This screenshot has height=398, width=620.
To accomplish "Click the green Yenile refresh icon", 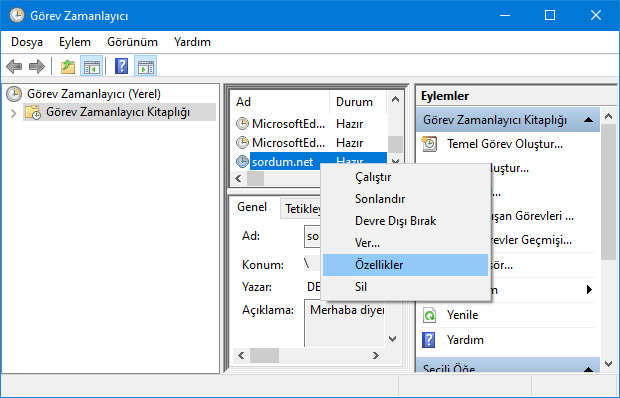I will click(x=429, y=315).
